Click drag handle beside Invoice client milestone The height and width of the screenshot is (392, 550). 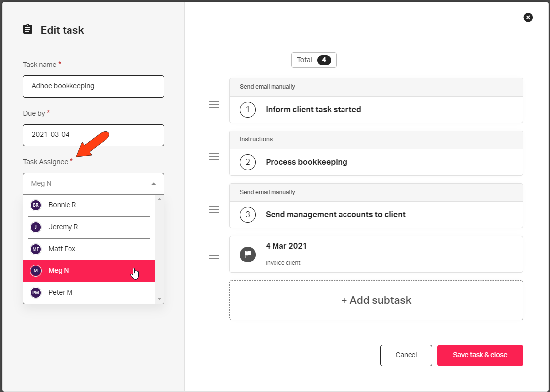[x=214, y=258]
